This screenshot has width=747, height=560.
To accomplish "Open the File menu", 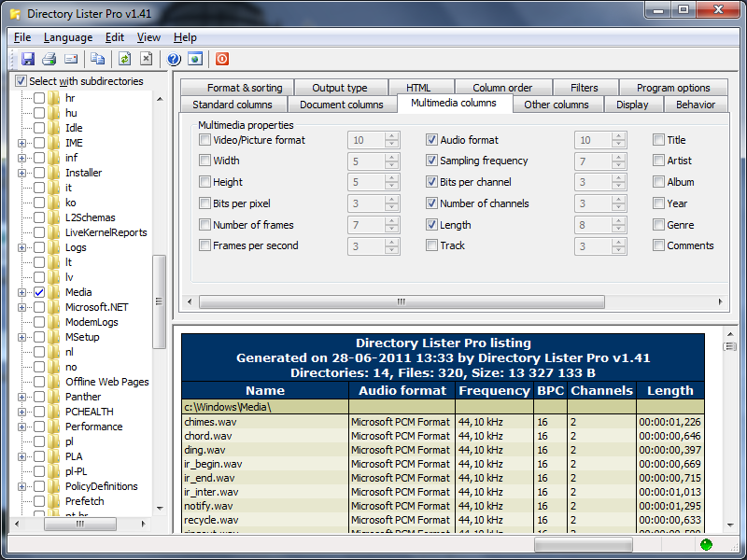I will coord(22,37).
